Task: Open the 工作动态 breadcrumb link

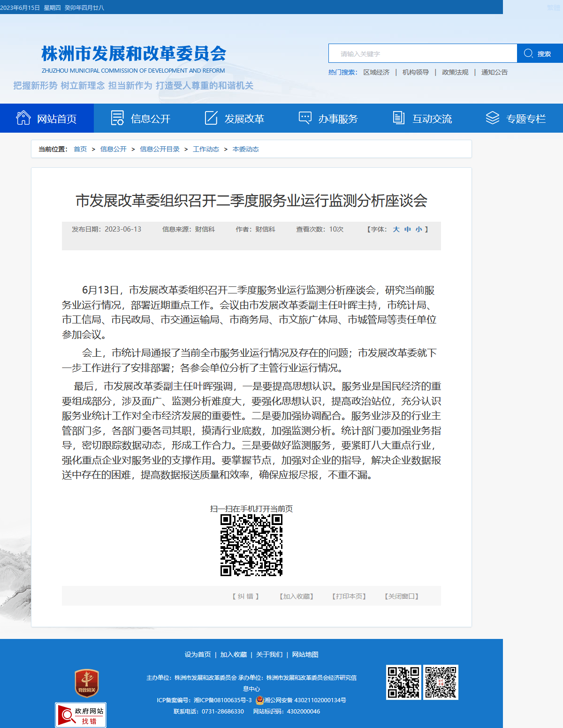Action: click(206, 149)
